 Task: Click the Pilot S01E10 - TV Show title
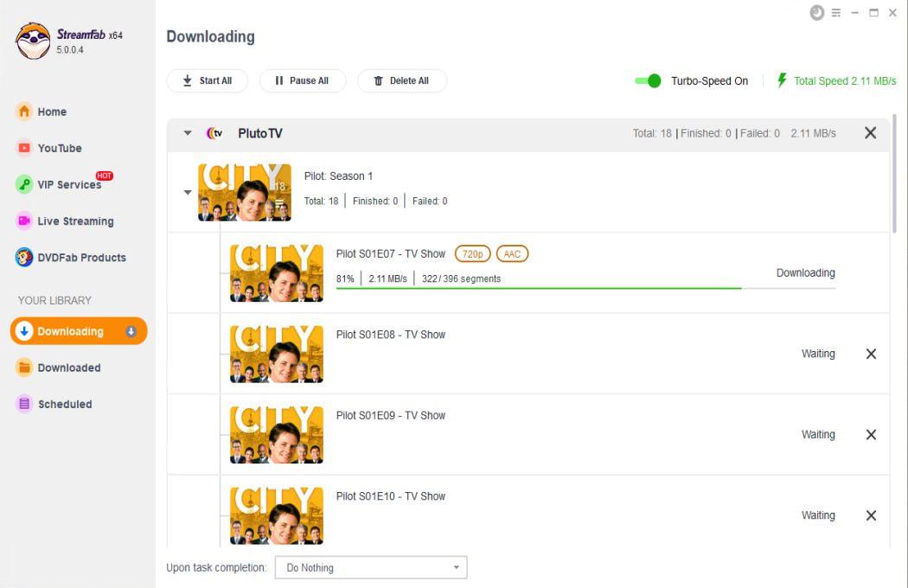[x=391, y=496]
